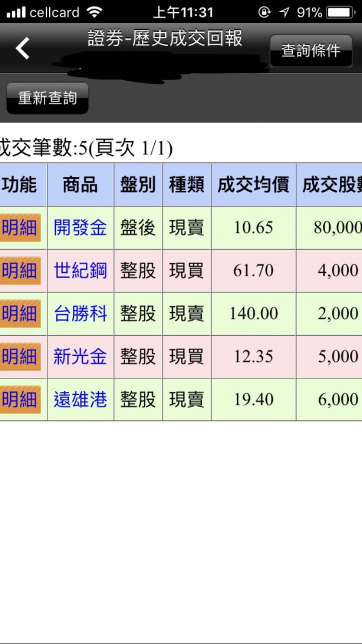The height and width of the screenshot is (644, 362).
Task: Open 查詢條件 query conditions
Action: point(311,50)
